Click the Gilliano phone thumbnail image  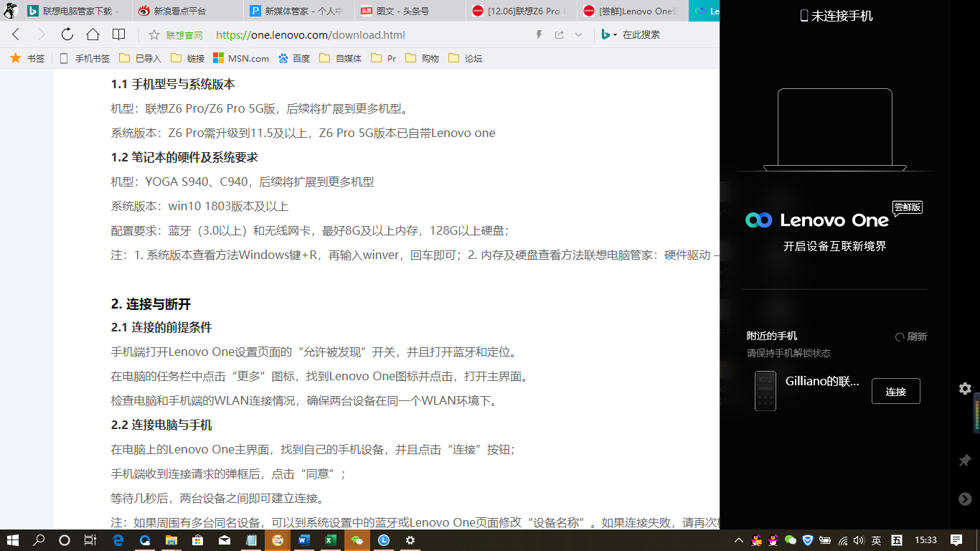click(765, 391)
